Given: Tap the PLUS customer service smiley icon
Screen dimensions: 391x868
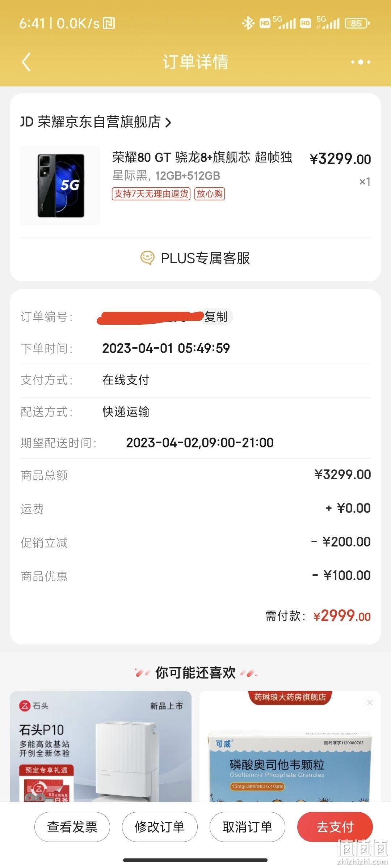Looking at the screenshot, I should 147,258.
